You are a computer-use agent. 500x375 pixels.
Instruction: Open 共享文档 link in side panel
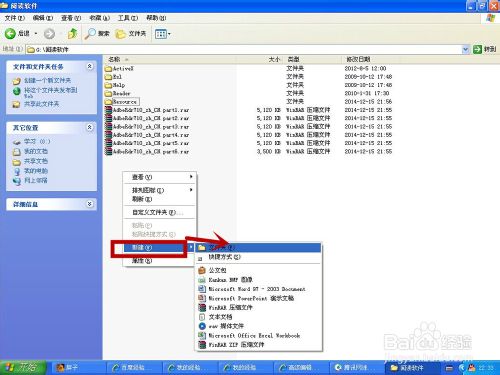(36, 161)
